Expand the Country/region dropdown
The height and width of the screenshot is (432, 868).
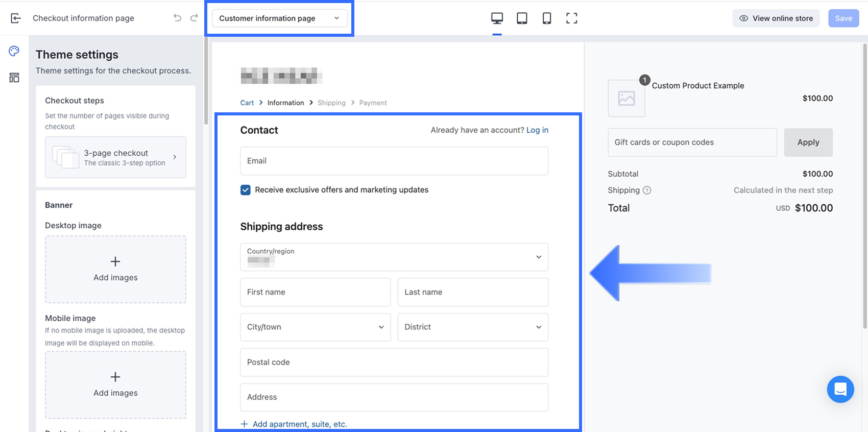click(x=394, y=257)
